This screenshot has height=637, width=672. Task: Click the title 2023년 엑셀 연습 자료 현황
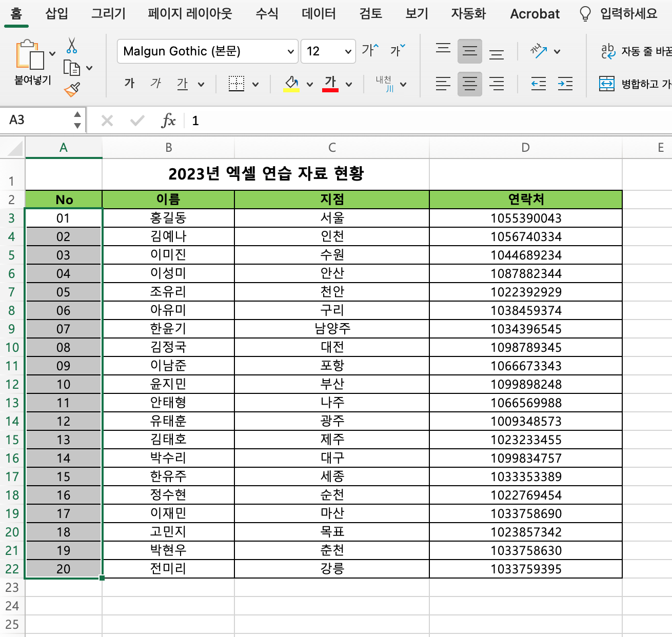click(266, 174)
